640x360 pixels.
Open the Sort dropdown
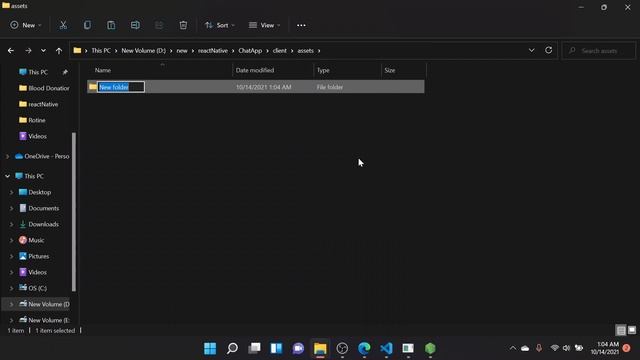click(220, 25)
